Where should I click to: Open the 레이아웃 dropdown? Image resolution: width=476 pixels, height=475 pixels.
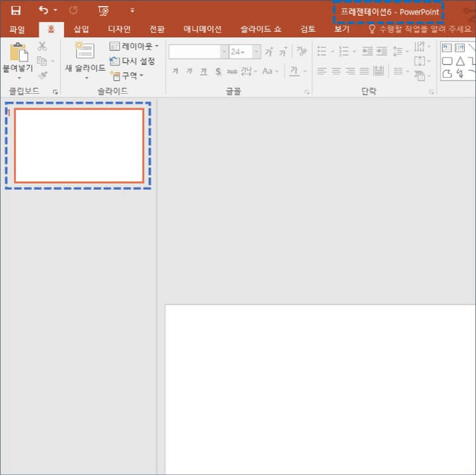(x=134, y=46)
